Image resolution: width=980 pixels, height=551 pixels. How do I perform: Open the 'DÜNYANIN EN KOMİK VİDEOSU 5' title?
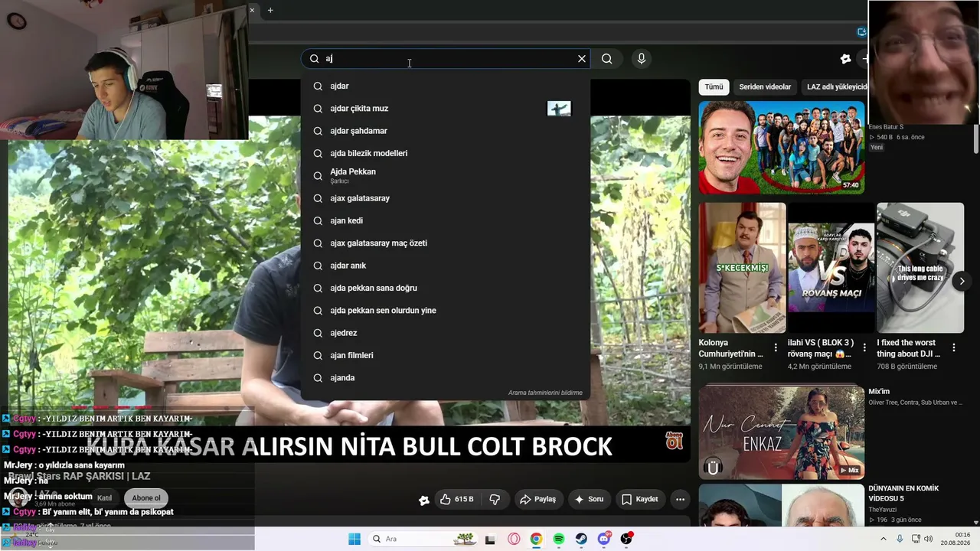(903, 494)
